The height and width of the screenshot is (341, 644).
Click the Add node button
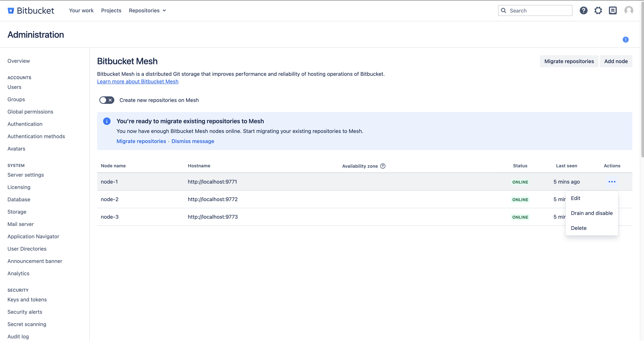(x=616, y=61)
